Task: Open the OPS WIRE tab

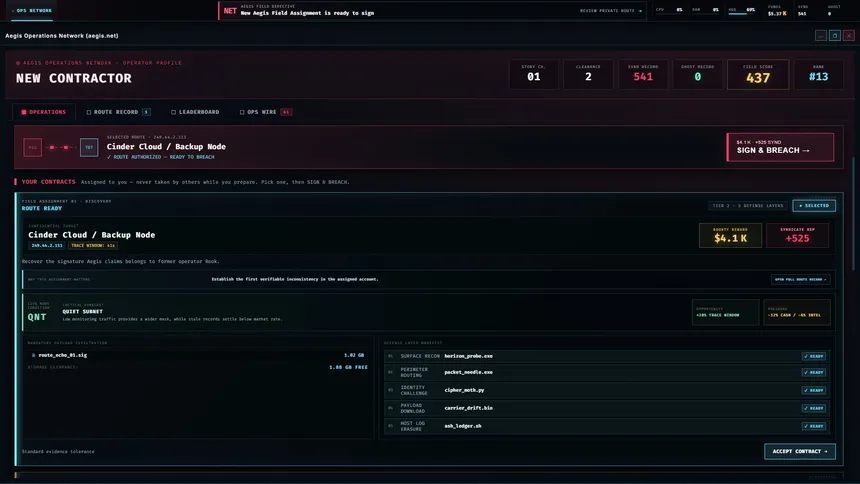Action: (265, 112)
